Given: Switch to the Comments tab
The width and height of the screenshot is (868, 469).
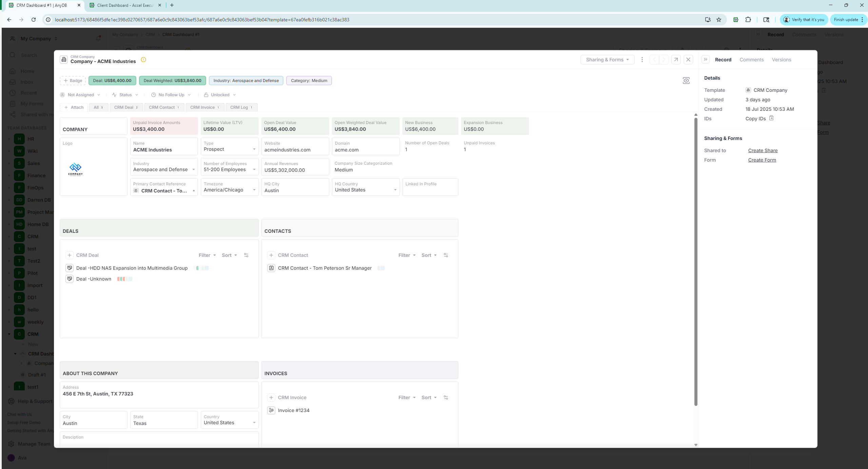Looking at the screenshot, I should click(751, 60).
